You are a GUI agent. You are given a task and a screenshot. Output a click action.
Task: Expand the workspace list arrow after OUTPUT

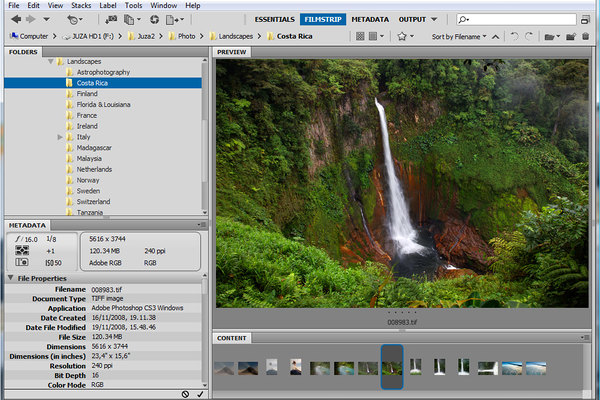[x=434, y=19]
